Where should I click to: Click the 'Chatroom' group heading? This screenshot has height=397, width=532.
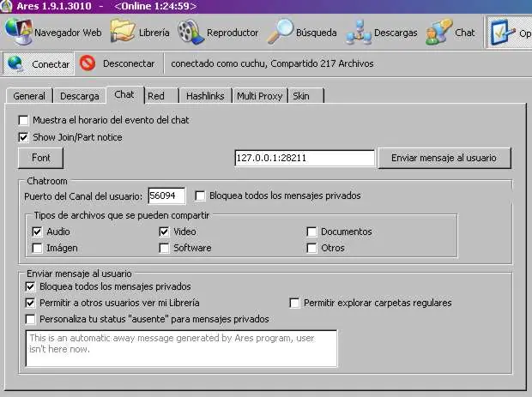point(47,181)
